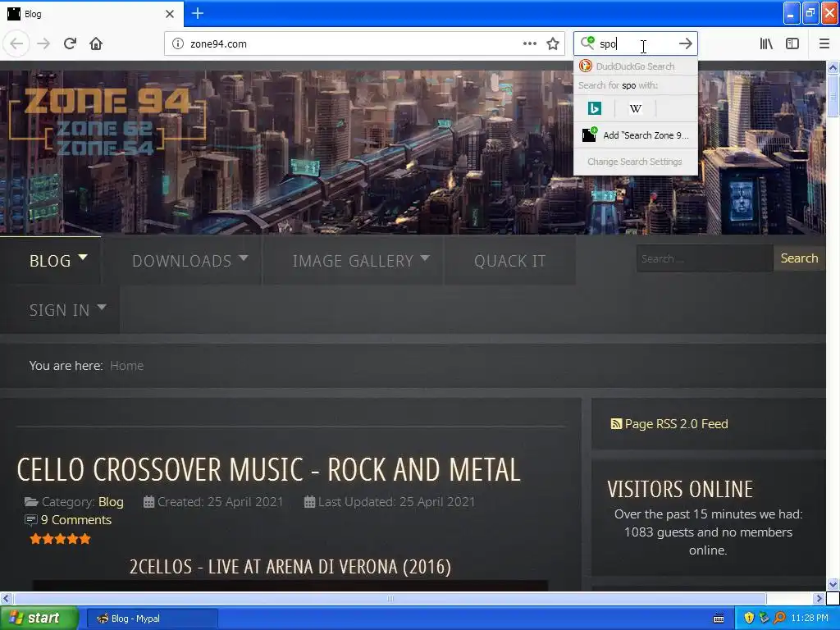This screenshot has width=840, height=630.
Task: Open the hamburger application menu
Action: pyautogui.click(x=824, y=43)
